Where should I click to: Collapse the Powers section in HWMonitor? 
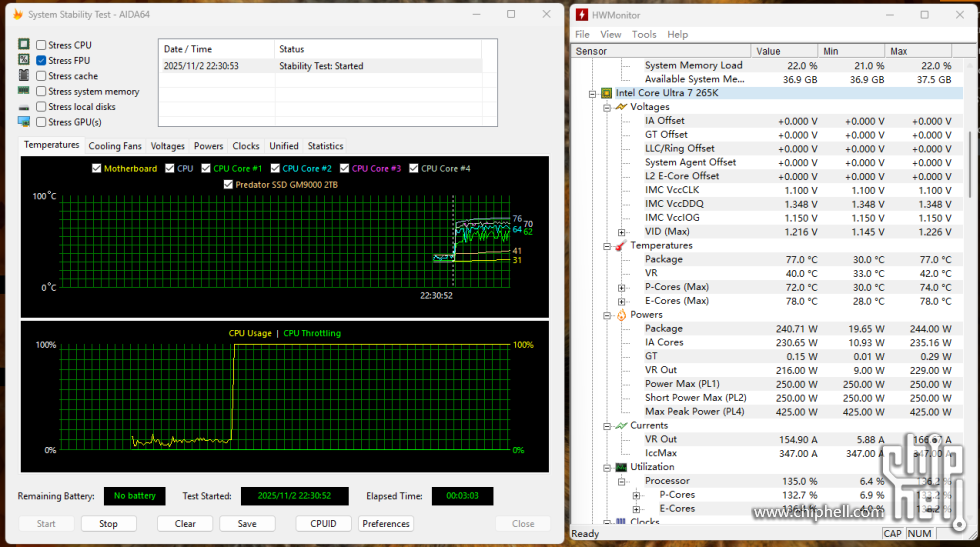[x=606, y=315]
